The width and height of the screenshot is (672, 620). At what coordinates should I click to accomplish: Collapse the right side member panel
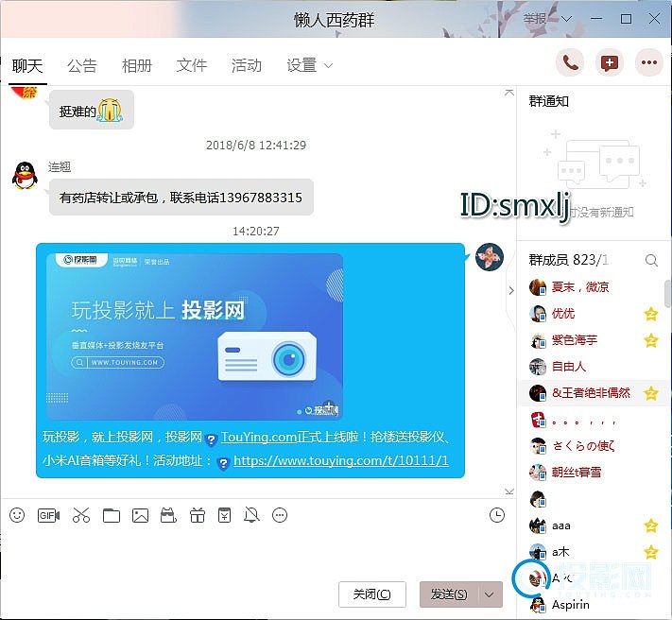pyautogui.click(x=511, y=290)
